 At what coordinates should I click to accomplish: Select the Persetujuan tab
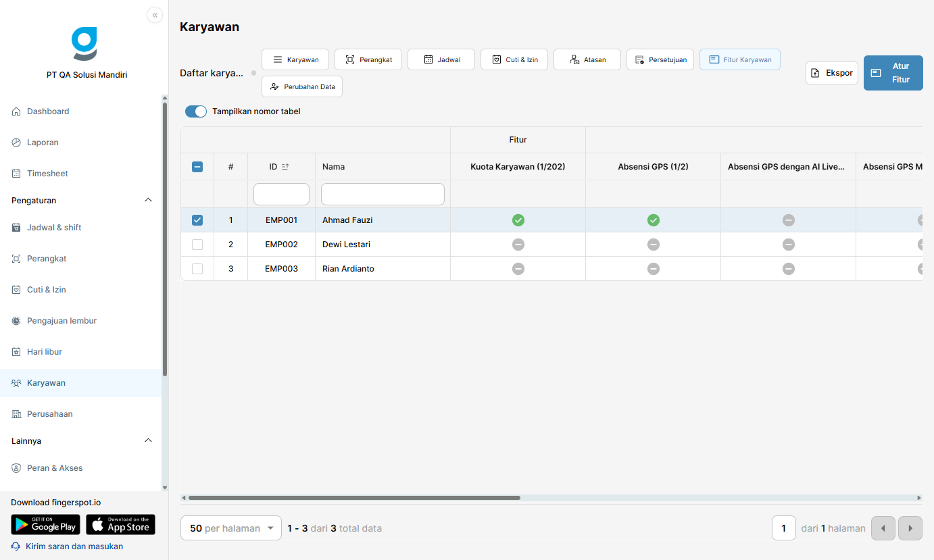coord(660,59)
